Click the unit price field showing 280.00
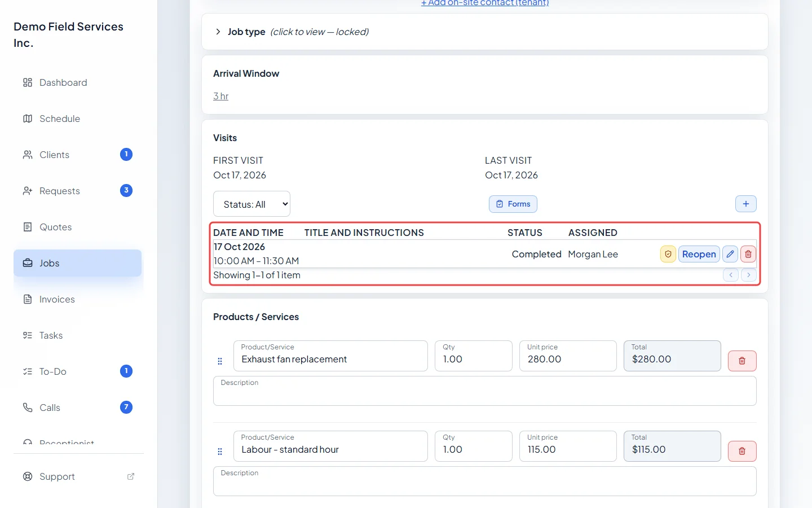The width and height of the screenshot is (812, 508). tap(568, 356)
